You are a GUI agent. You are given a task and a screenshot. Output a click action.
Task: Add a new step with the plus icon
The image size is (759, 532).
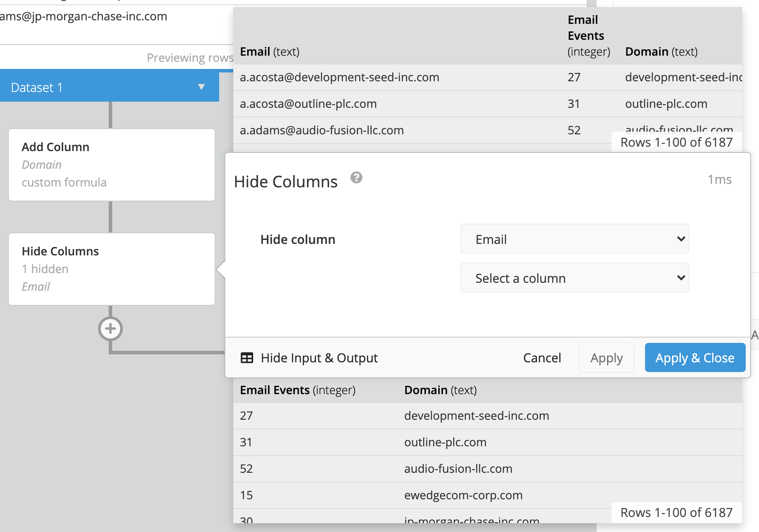[x=110, y=329]
